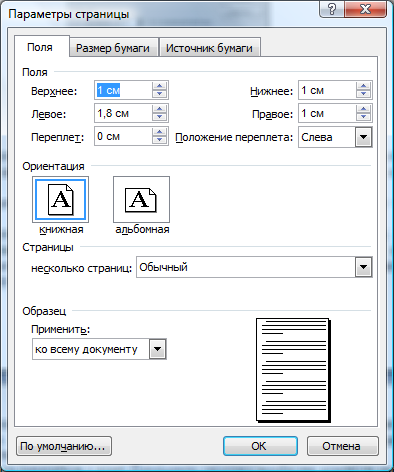This screenshot has width=394, height=472.
Task: Decrease the Верхнее margin value
Action: point(159,94)
